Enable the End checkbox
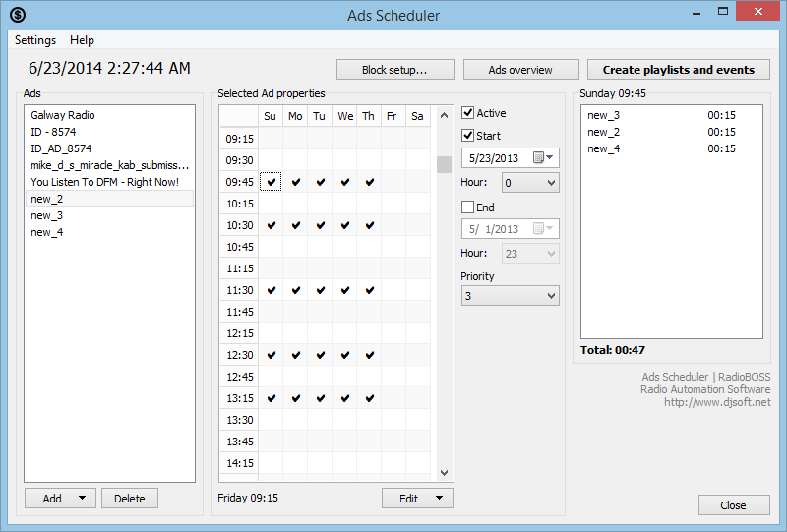 pos(468,207)
